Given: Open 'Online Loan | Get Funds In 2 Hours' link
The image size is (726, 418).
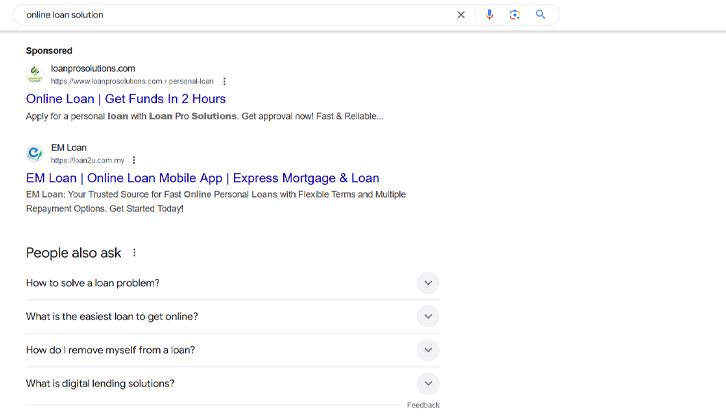Looking at the screenshot, I should tap(126, 99).
